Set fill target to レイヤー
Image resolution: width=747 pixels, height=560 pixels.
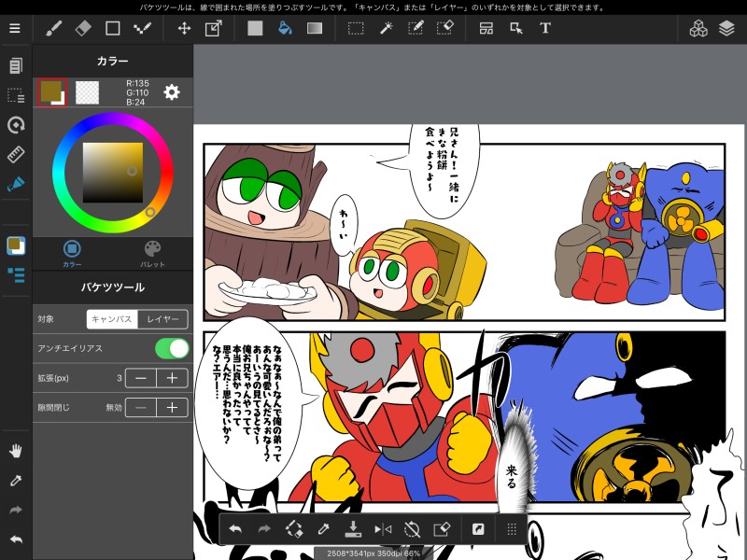(x=162, y=319)
